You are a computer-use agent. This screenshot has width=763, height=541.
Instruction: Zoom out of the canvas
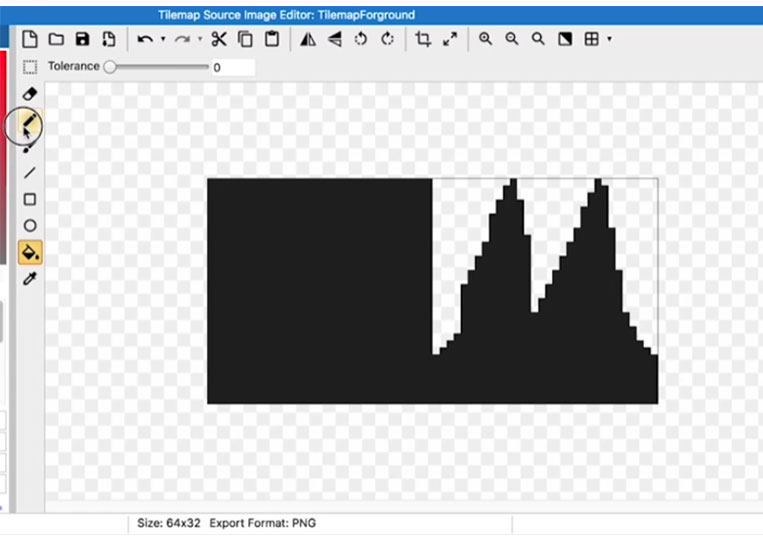(511, 39)
